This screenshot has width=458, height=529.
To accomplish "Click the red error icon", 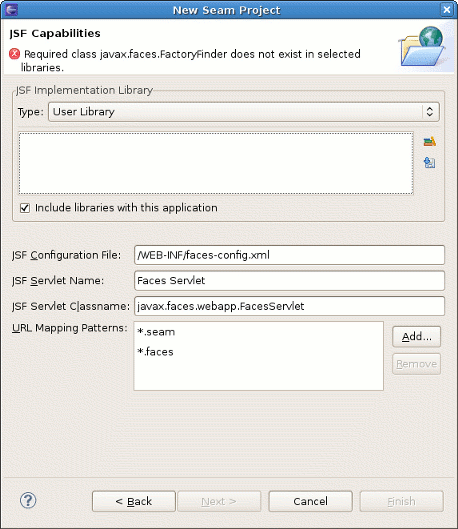I will tap(14, 54).
